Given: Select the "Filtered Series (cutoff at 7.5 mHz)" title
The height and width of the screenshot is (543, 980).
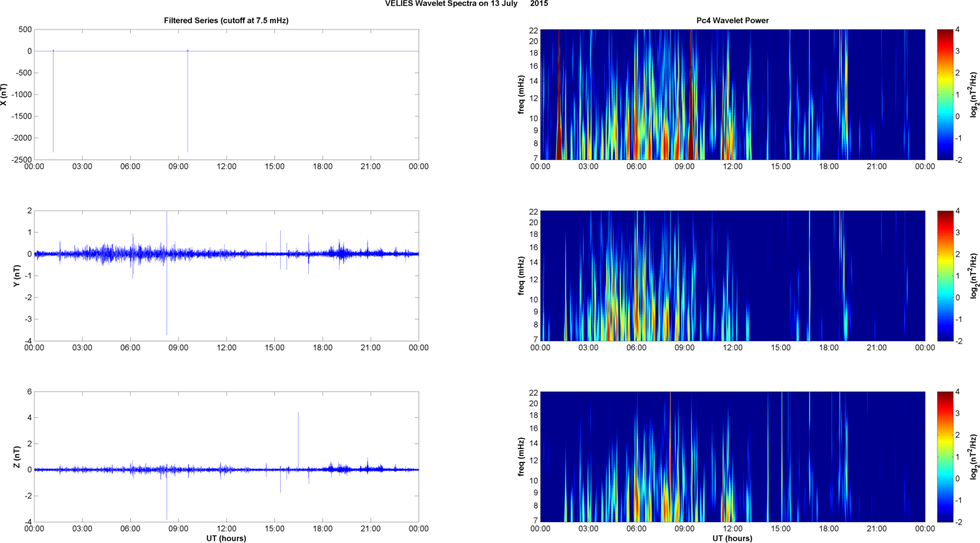Looking at the screenshot, I should click(x=226, y=20).
